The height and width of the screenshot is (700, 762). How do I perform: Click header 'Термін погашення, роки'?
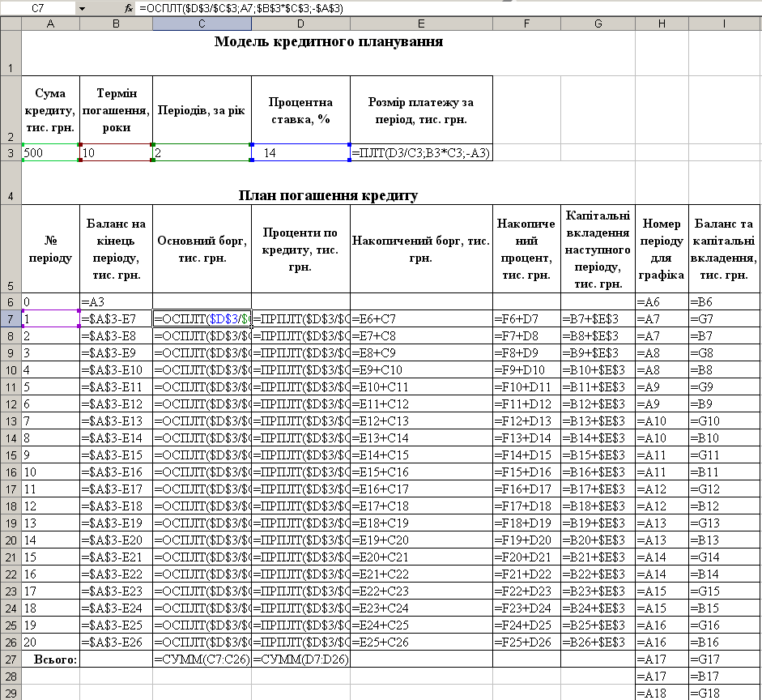[x=116, y=110]
